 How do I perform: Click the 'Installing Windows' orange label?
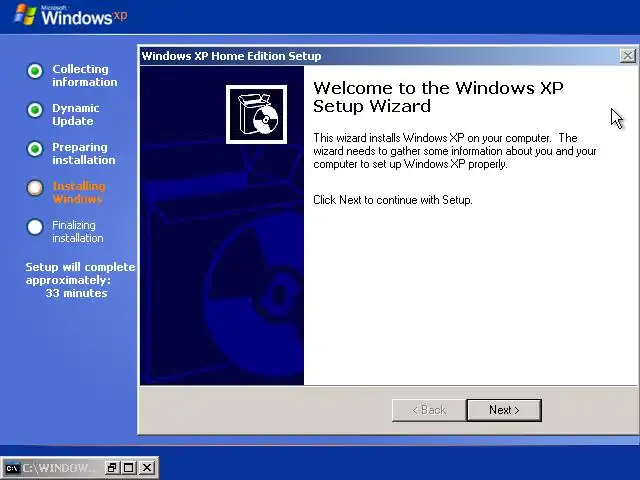79,192
